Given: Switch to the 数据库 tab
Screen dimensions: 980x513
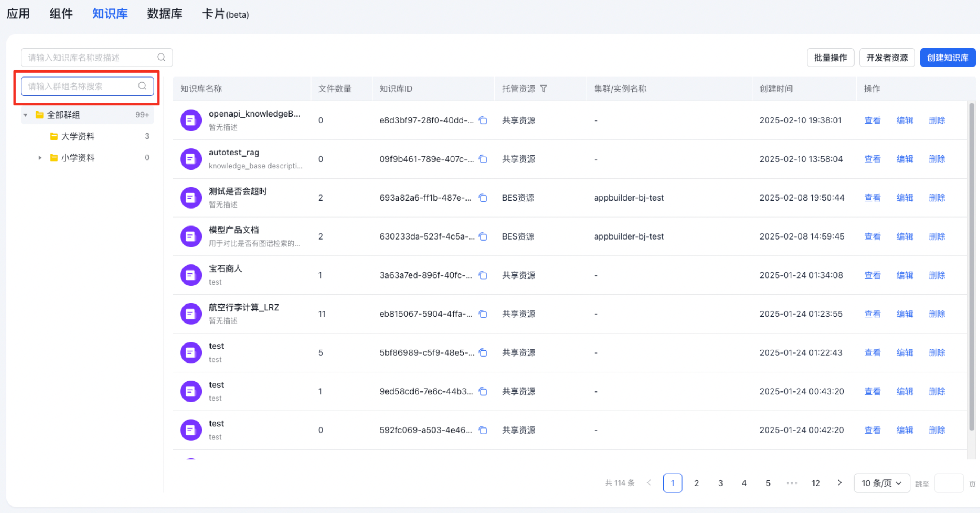Looking at the screenshot, I should (x=165, y=14).
